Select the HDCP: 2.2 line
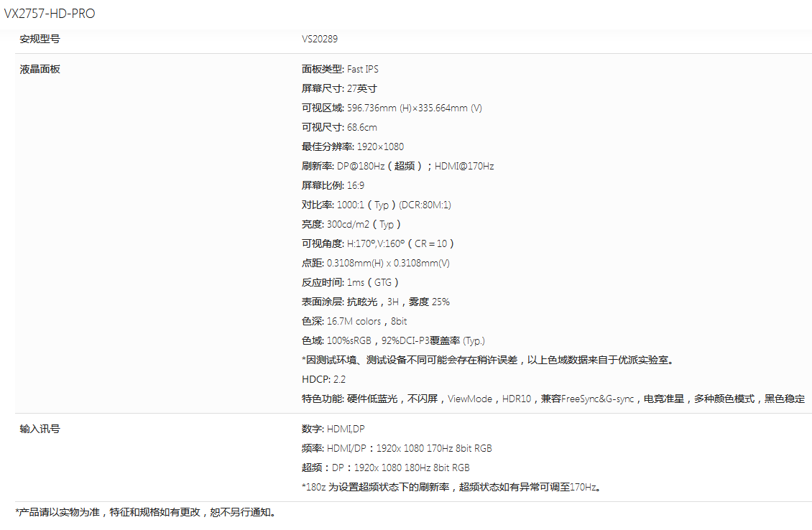This screenshot has height=530, width=812. tap(323, 379)
